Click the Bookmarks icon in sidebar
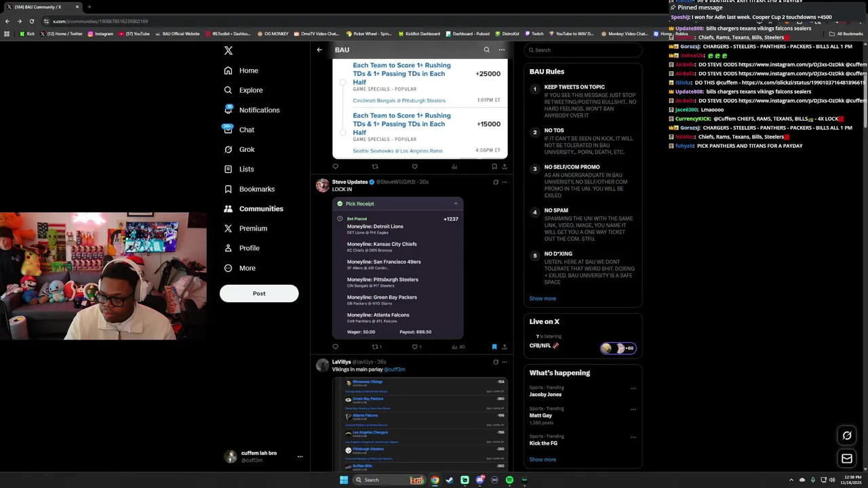This screenshot has height=488, width=868. pos(228,189)
